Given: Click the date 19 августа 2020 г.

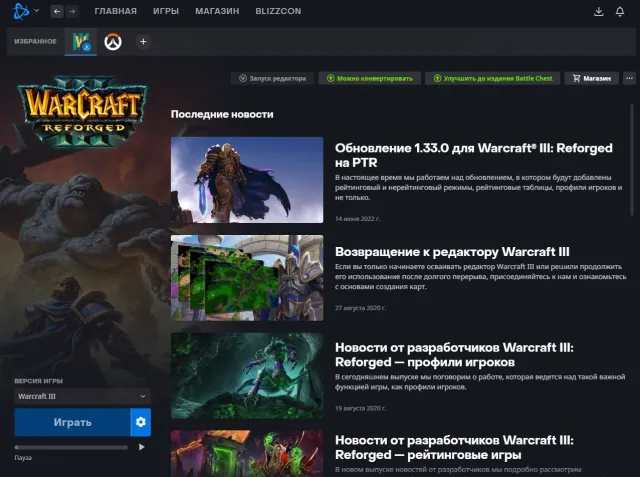Looking at the screenshot, I should [x=360, y=408].
